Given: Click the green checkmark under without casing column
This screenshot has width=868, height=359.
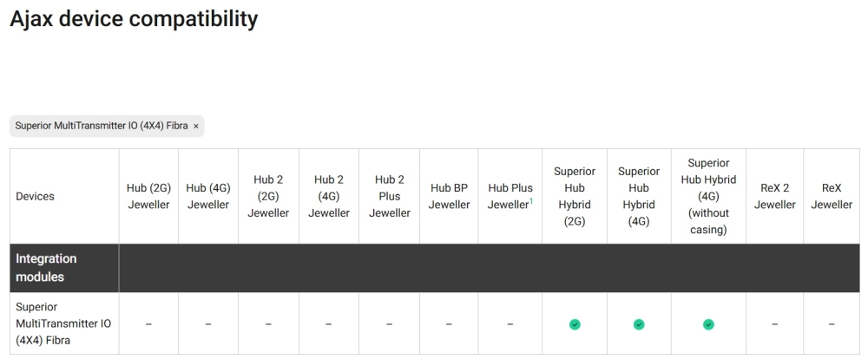Looking at the screenshot, I should click(x=708, y=324).
